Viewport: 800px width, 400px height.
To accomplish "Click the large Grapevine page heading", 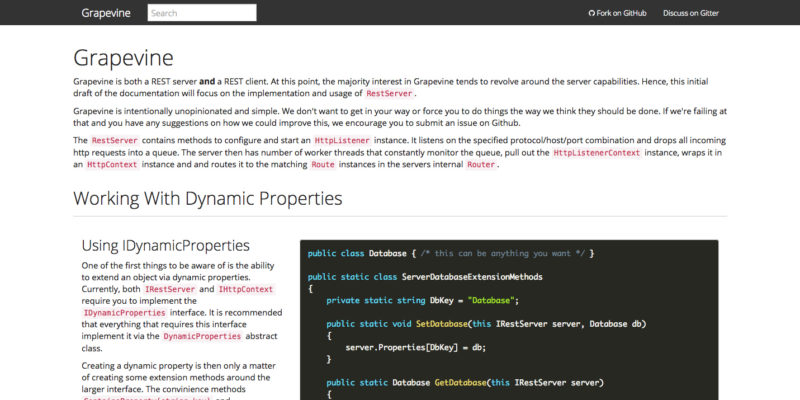I will [123, 56].
